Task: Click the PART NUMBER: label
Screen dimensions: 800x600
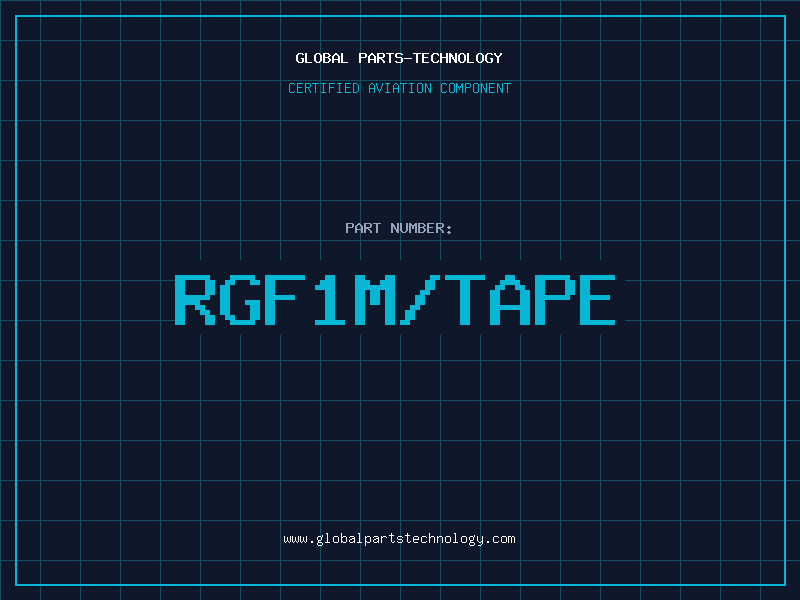Action: [399, 228]
